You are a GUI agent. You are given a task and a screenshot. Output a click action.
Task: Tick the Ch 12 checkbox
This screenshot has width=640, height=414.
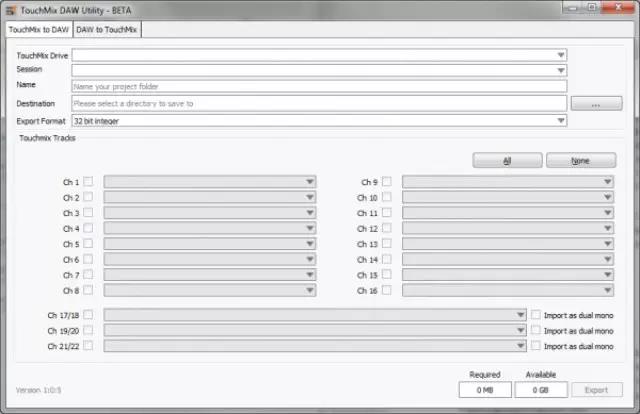click(387, 228)
